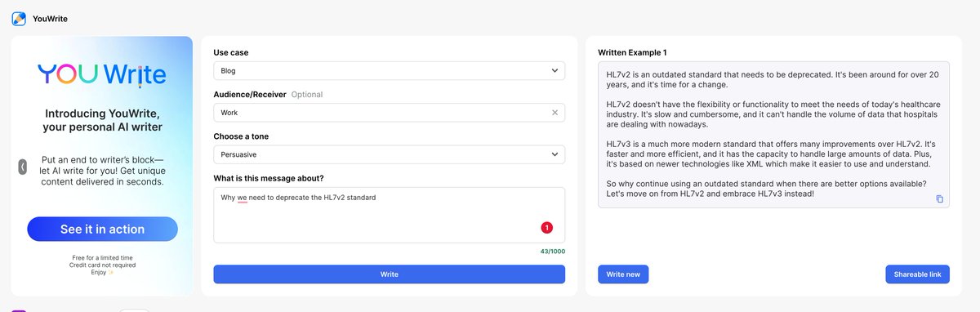
Task: Click the 'What is this message about?' label
Action: pyautogui.click(x=269, y=178)
